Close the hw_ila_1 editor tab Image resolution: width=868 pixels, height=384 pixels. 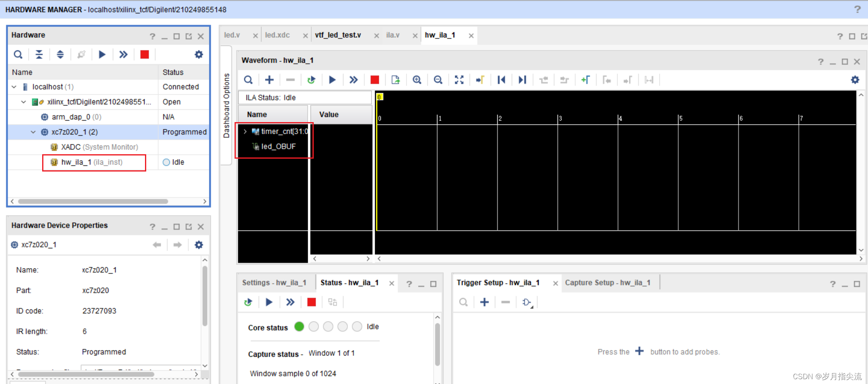(471, 36)
